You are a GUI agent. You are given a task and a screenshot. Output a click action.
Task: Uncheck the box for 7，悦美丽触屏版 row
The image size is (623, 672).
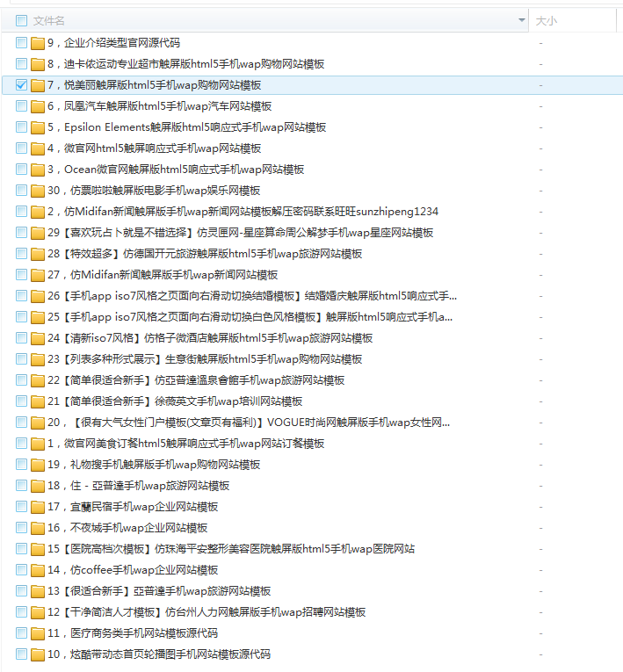[21, 85]
